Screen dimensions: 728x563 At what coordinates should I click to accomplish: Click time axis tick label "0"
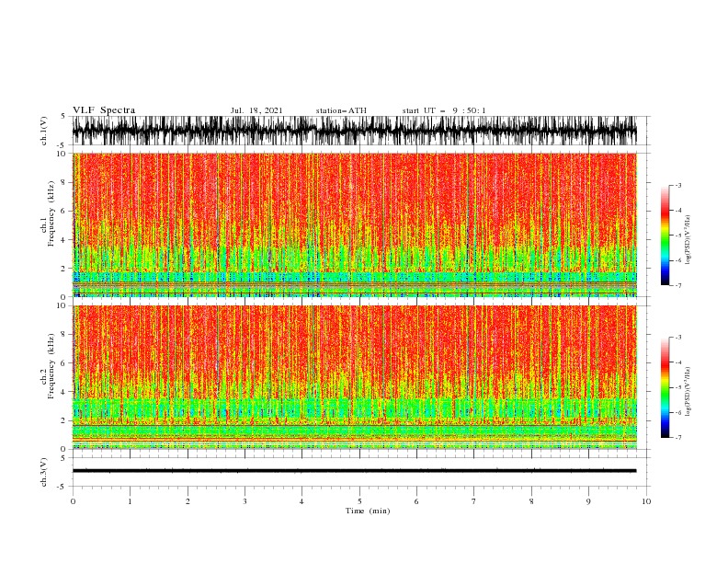73,501
